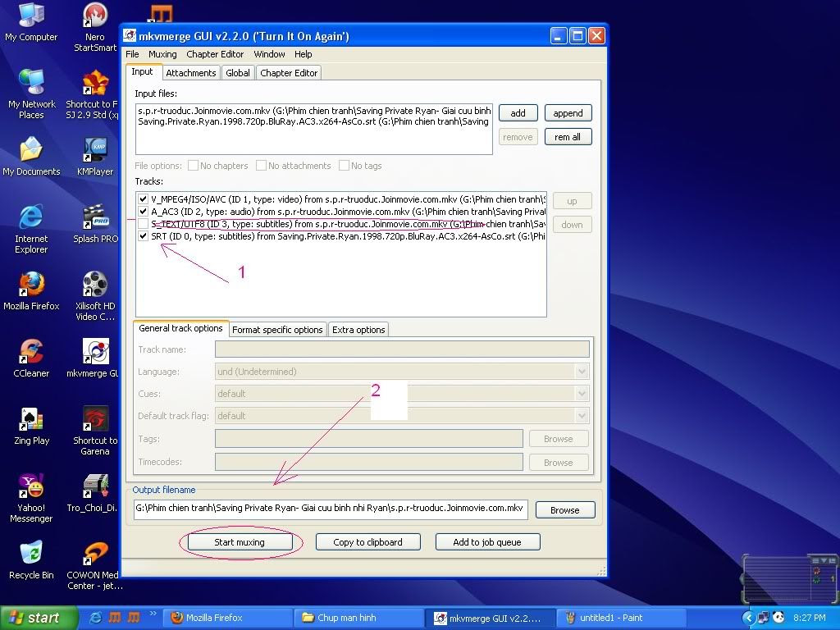Select Saving.Private.Ryan srt file in input files
Viewport: 840px width, 630px height.
point(314,121)
